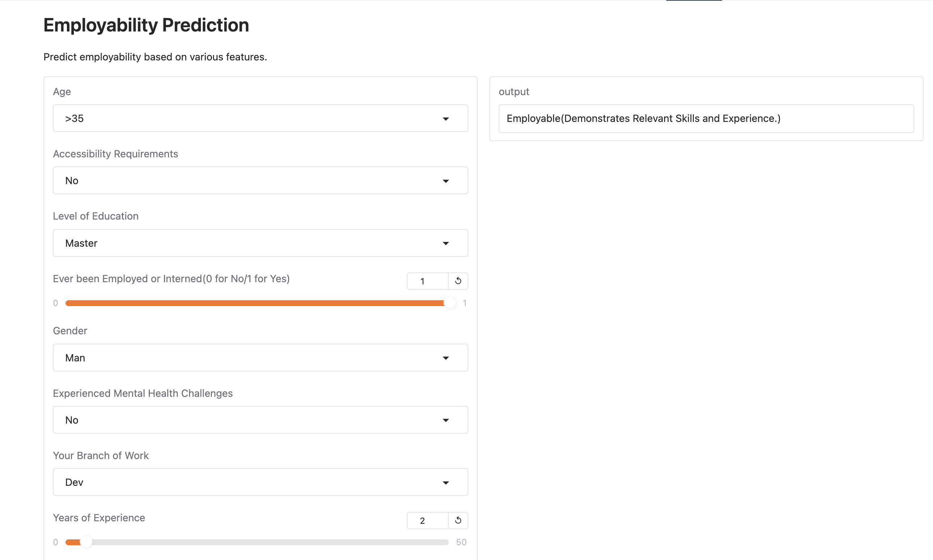933x560 pixels.
Task: Reset the Ever been Employed value icon
Action: (x=458, y=281)
